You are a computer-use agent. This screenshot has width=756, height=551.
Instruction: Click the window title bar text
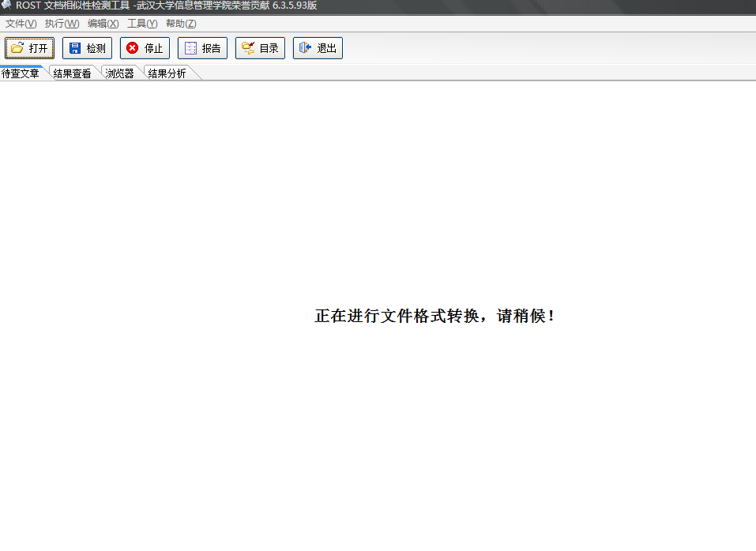[166, 6]
